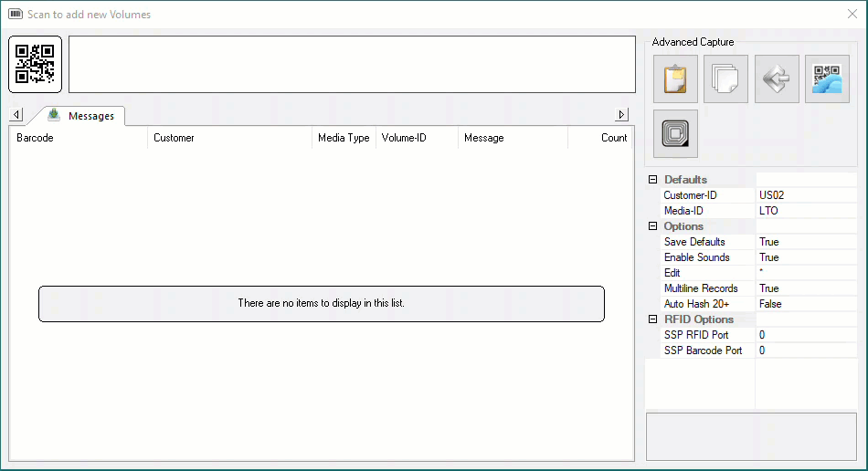Viewport: 868px width, 471px height.
Task: Select the Messages tab
Action: pos(80,116)
